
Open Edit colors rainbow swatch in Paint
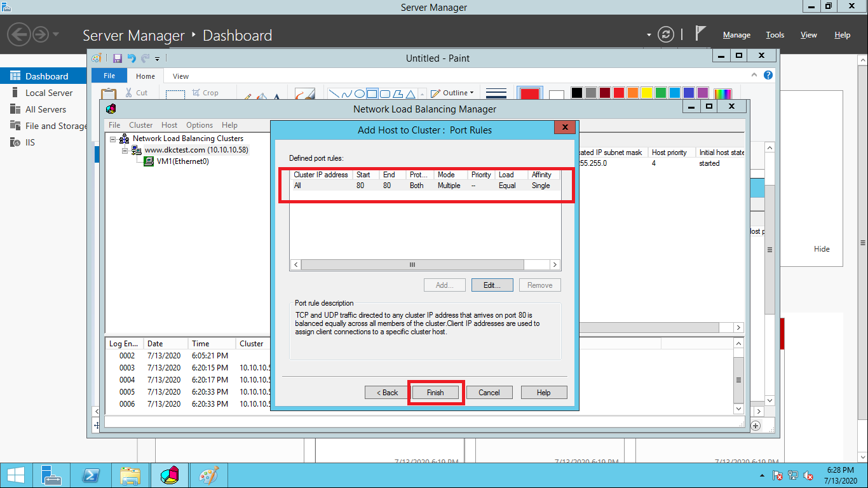(x=723, y=94)
